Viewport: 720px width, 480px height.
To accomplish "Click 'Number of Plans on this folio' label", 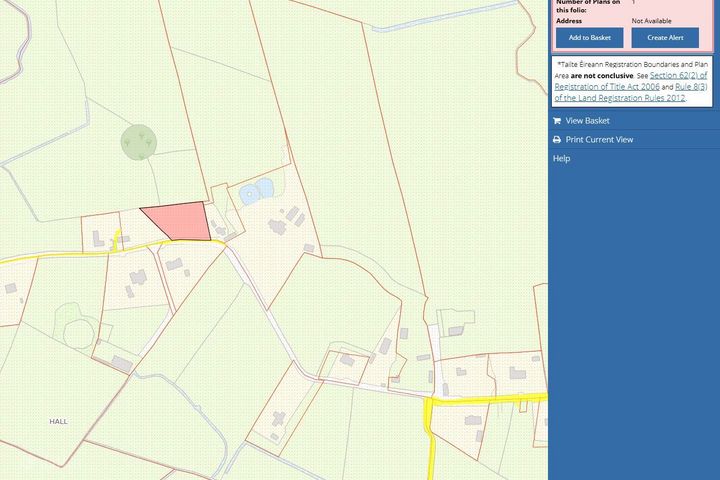I will tap(588, 6).
